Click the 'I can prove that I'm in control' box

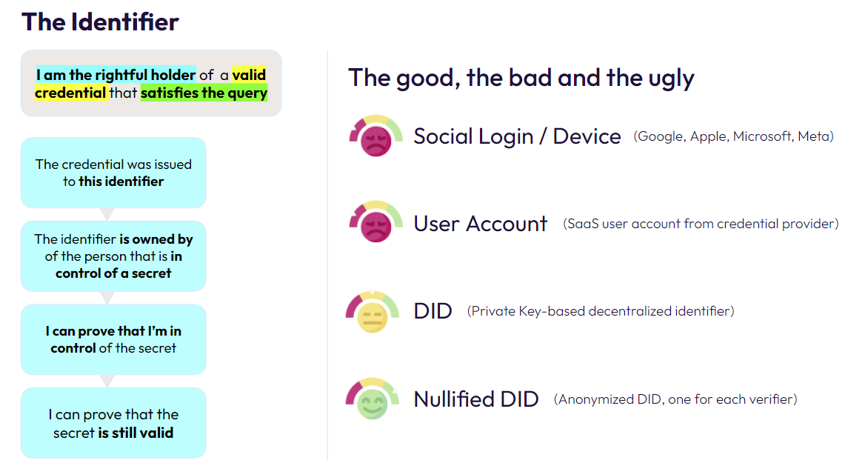point(113,339)
